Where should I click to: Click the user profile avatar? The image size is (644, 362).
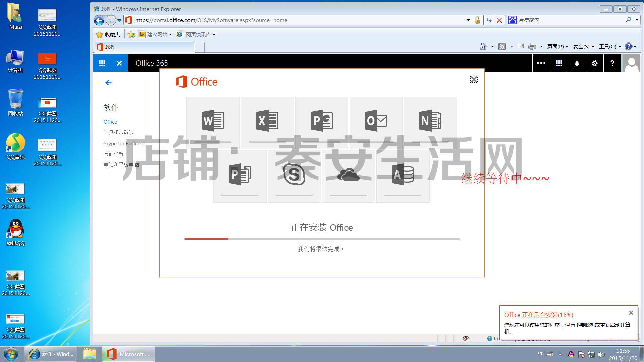[x=632, y=63]
